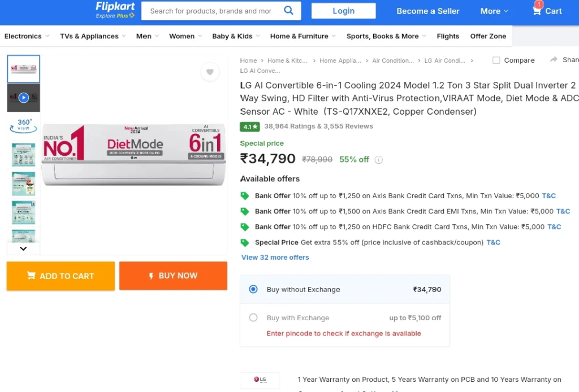
Task: Open the Offer Zone menu item
Action: [x=488, y=36]
